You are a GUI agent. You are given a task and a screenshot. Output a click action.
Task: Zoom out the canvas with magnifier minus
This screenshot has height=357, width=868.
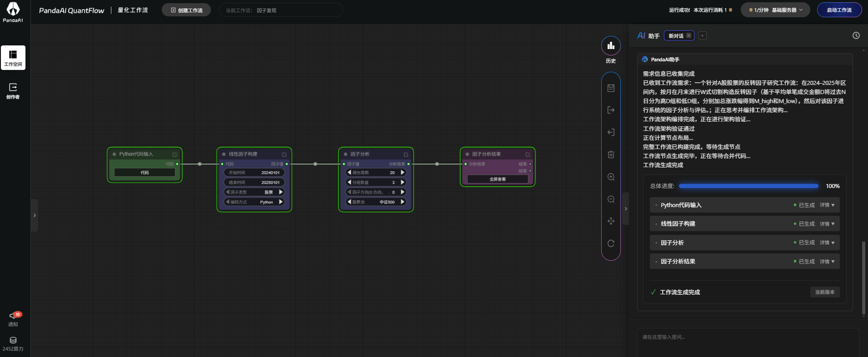[611, 199]
